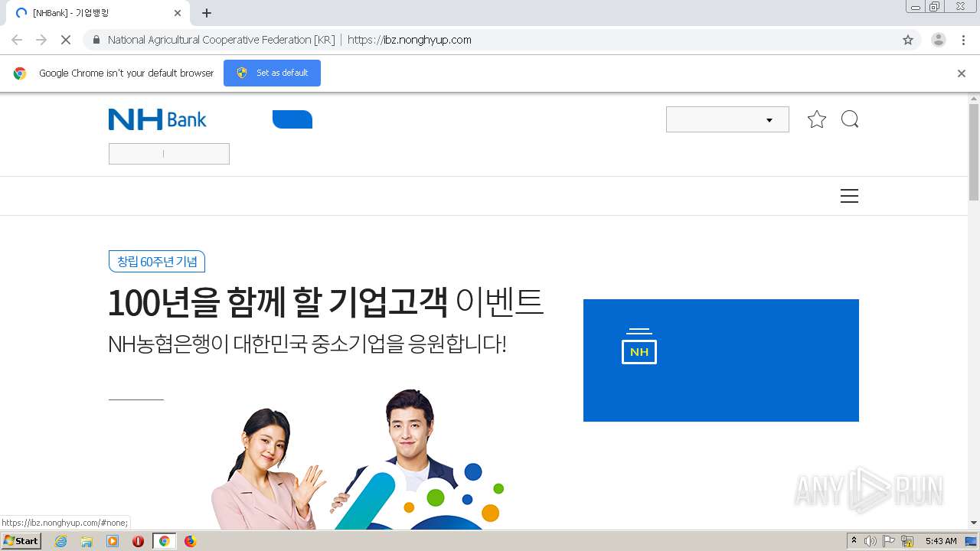The height and width of the screenshot is (551, 980).
Task: Switch to Chrome in taskbar
Action: tap(164, 541)
